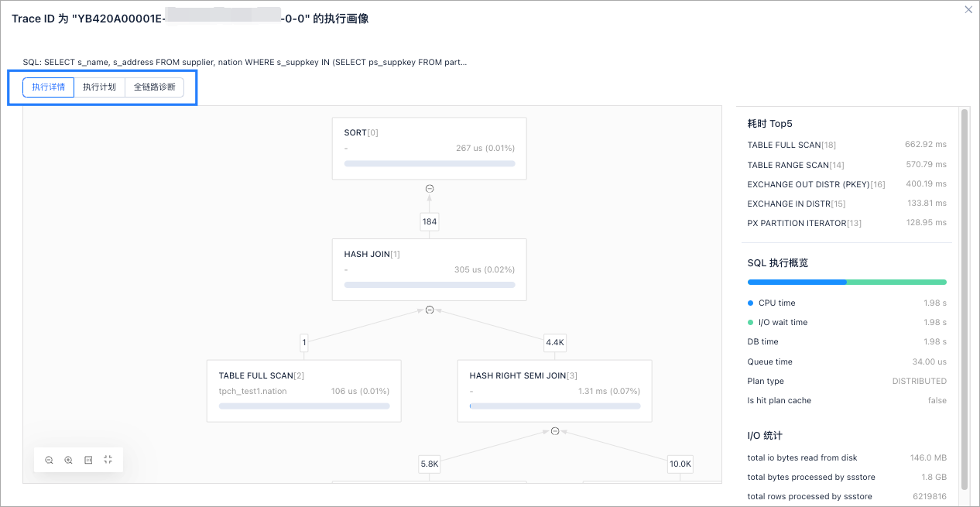Click the DB time row
The height and width of the screenshot is (507, 980).
point(847,341)
